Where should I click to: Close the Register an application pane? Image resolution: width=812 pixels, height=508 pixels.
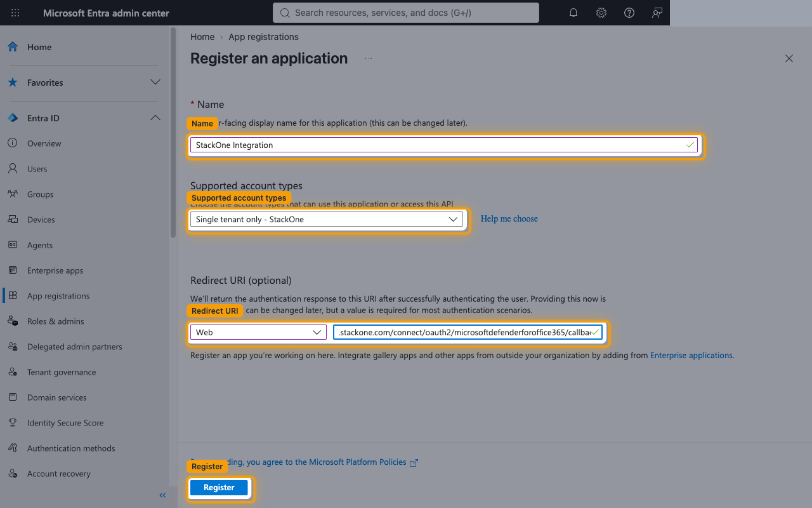click(789, 58)
